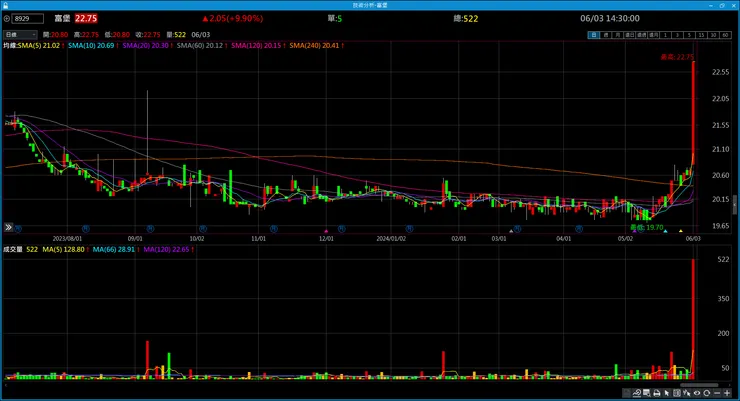
Task: Click the chart-line drawing tool icon
Action: click(637, 393)
